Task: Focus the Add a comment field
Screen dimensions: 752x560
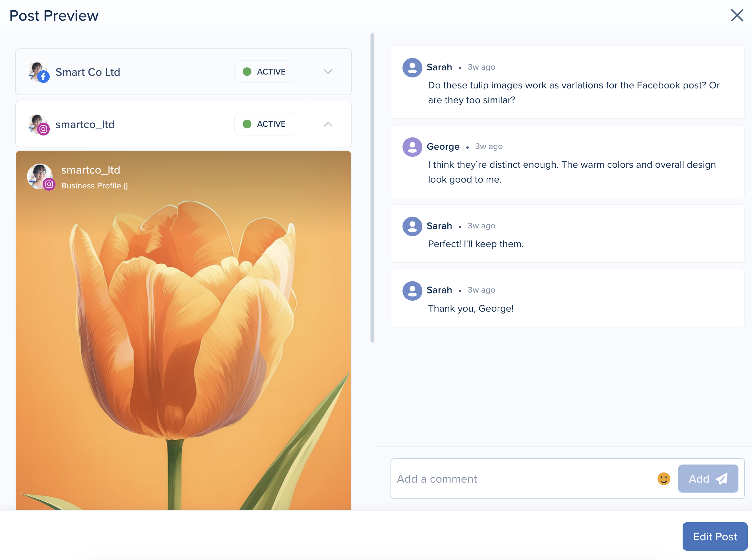Action: coord(522,479)
